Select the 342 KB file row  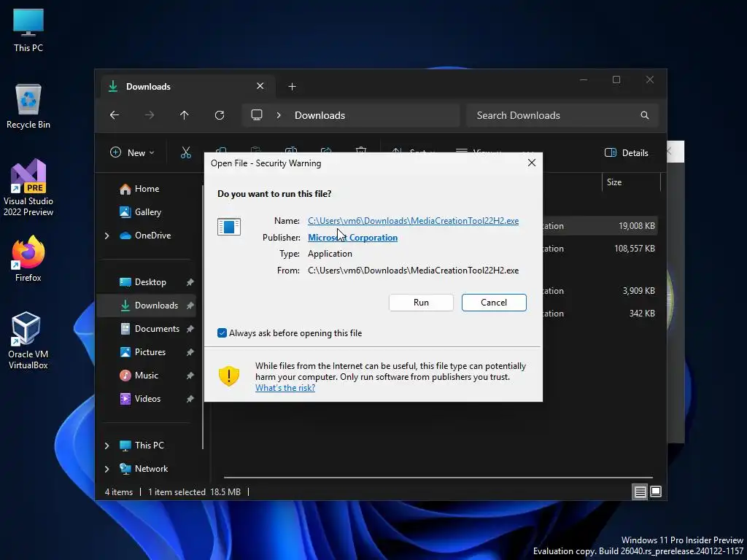600,314
